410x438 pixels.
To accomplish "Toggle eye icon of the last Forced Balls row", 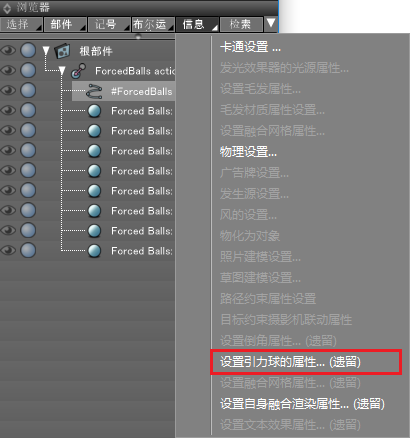I will pyautogui.click(x=8, y=250).
